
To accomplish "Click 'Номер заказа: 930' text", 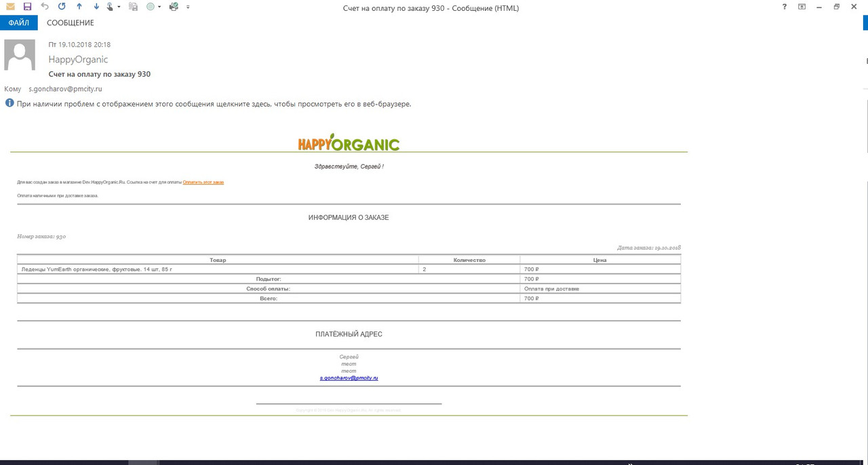I will point(41,236).
